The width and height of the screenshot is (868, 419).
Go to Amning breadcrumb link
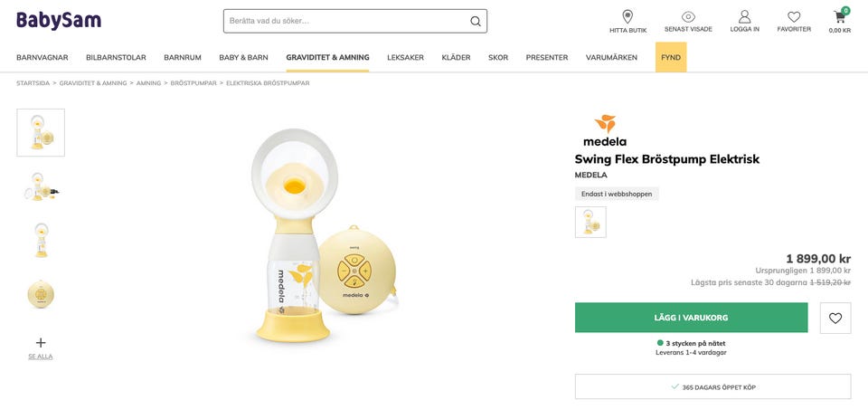pos(148,83)
